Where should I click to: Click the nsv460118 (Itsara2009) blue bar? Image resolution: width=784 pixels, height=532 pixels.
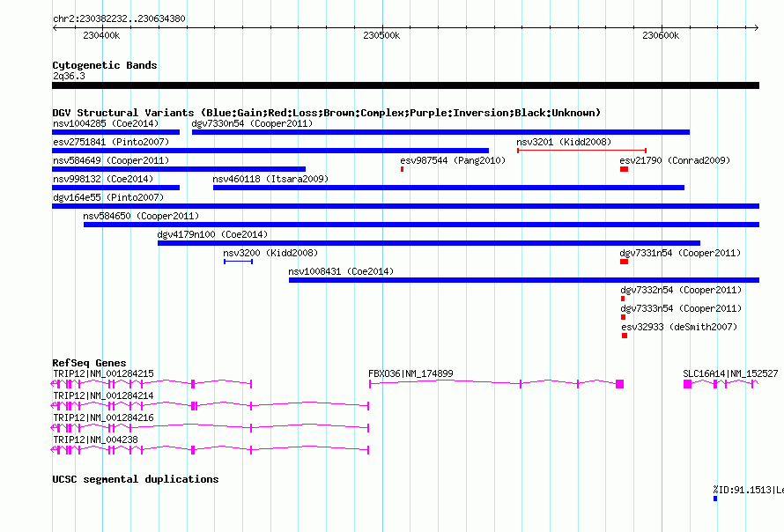[448, 188]
